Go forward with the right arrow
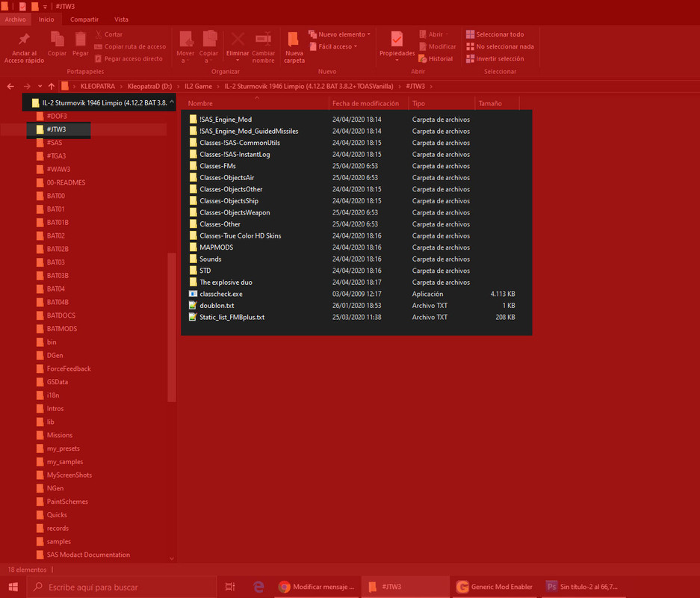The image size is (700, 598). pos(27,86)
